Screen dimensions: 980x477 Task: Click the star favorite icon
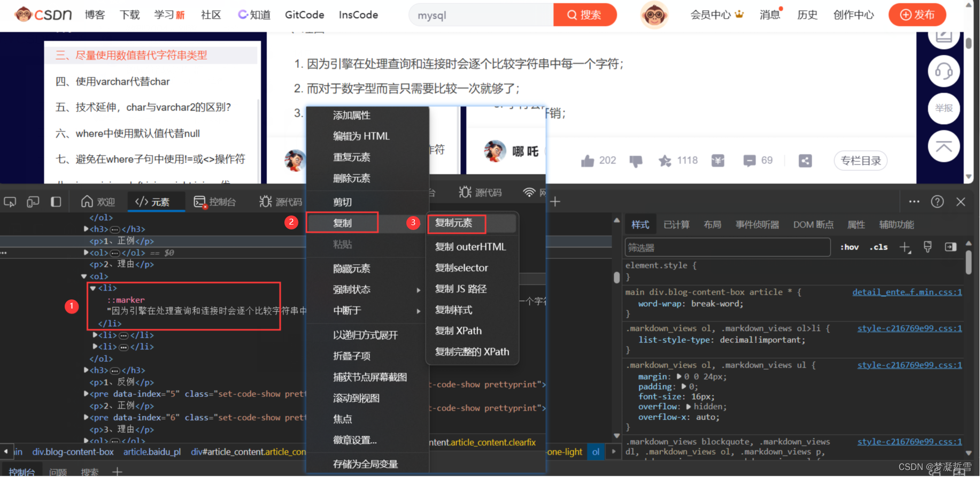(665, 160)
